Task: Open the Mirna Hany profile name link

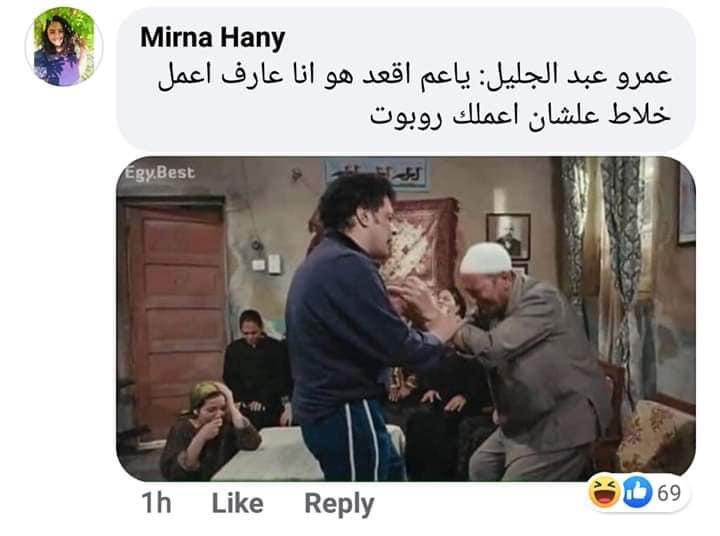Action: point(213,37)
